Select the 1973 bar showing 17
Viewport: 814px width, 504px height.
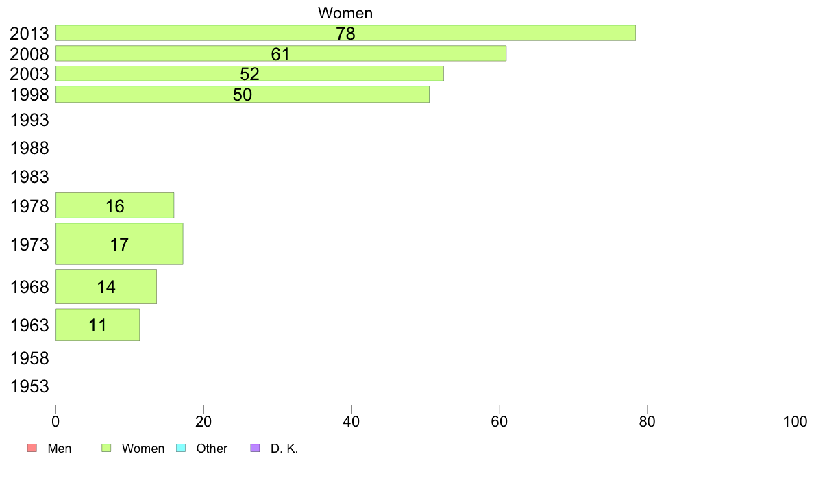coord(119,244)
